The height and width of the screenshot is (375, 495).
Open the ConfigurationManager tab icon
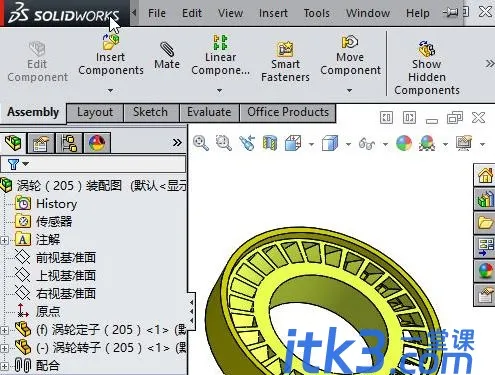coord(69,143)
